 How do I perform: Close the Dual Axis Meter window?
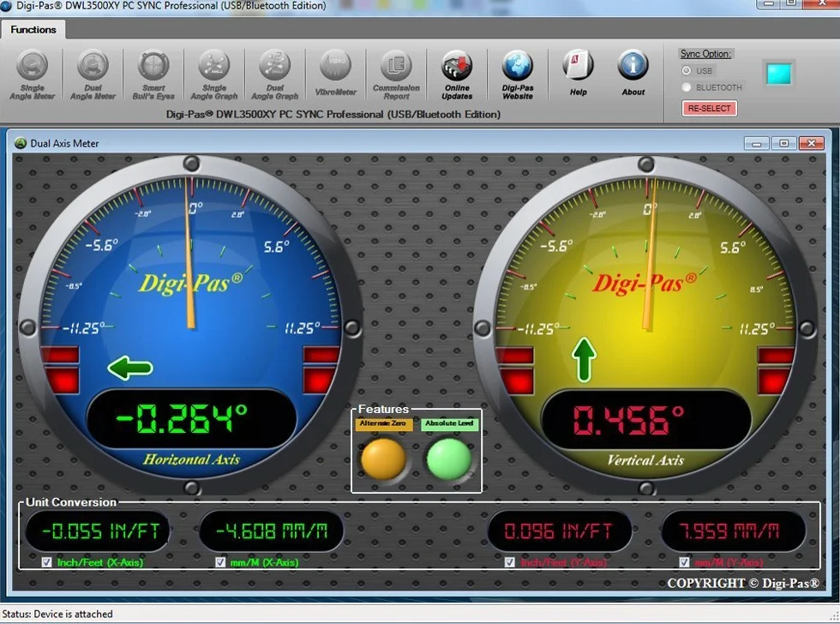point(811,143)
